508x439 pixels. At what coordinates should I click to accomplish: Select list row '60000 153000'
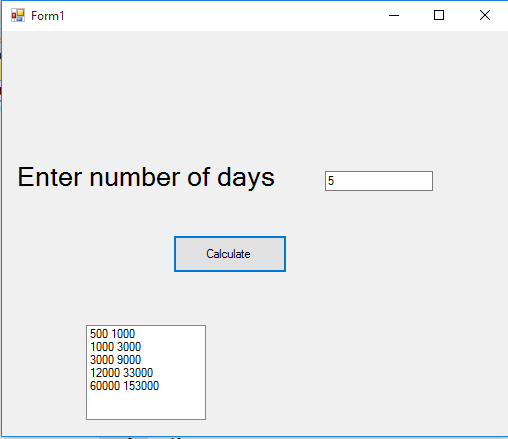[146, 386]
